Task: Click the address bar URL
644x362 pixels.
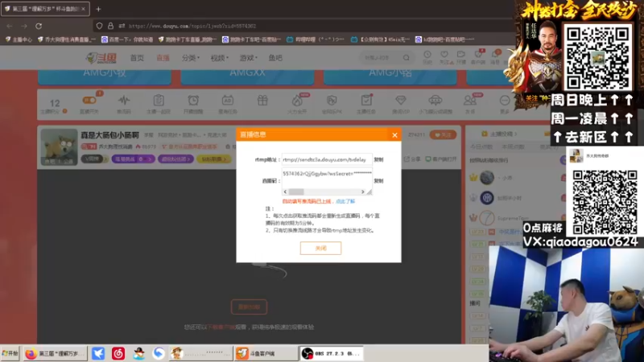Action: coord(192,26)
